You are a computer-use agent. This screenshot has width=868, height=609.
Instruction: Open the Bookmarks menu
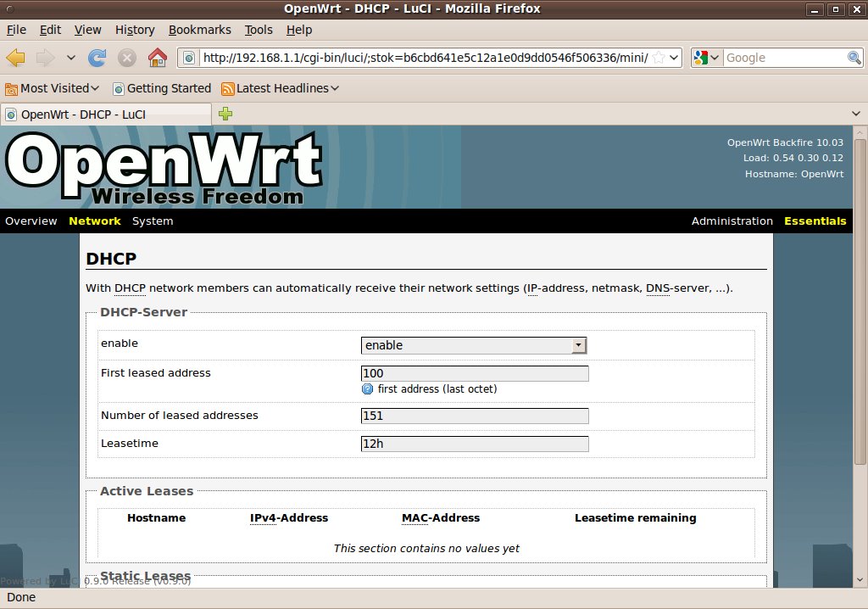pyautogui.click(x=200, y=30)
